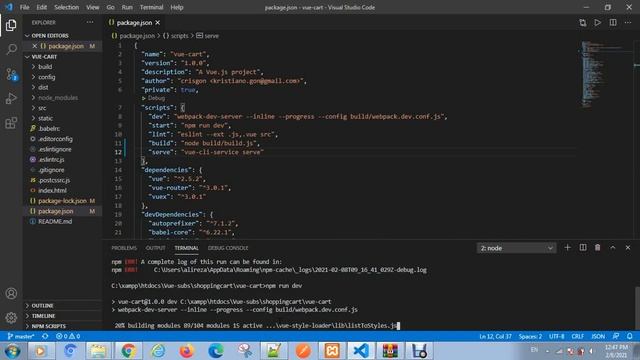Change language mode via JSON status item
The image size is (640, 360).
click(598, 336)
